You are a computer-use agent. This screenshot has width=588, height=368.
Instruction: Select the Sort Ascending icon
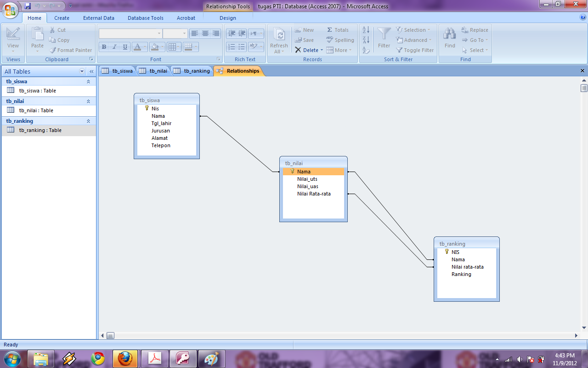click(x=365, y=29)
